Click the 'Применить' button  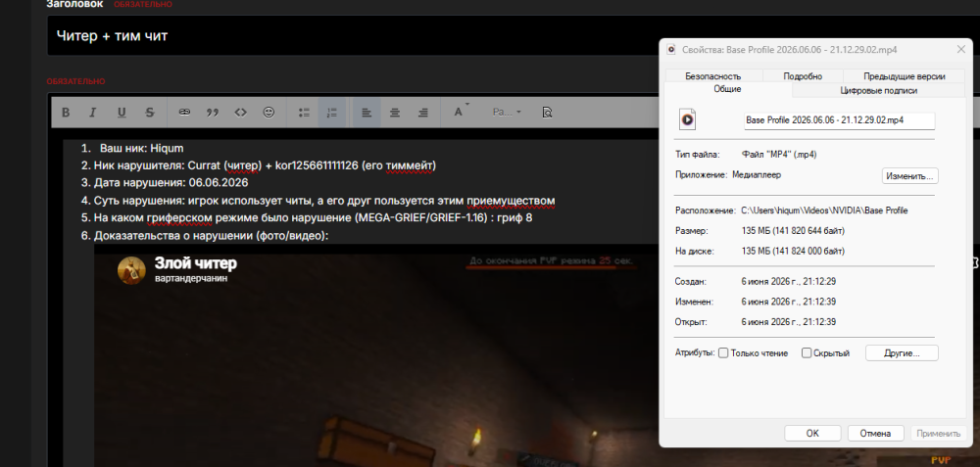pyautogui.click(x=939, y=434)
